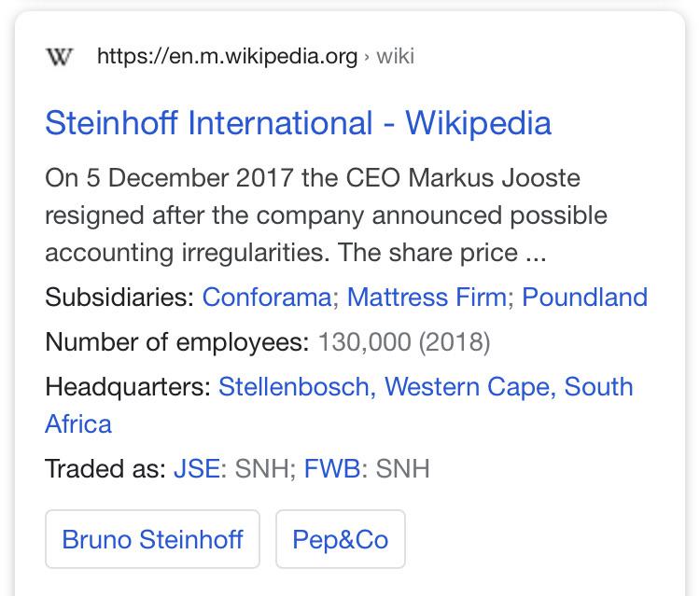
Task: Open the en.m.wikipedia.org URL
Action: 227,57
